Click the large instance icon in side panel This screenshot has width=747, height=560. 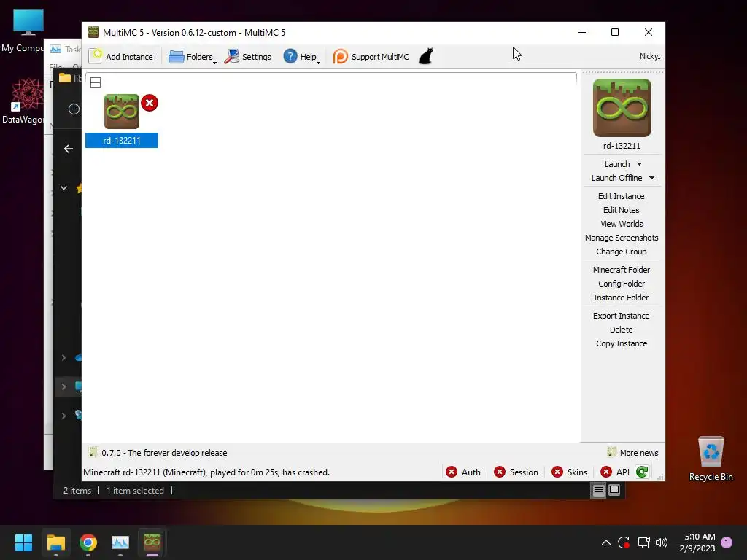[622, 108]
